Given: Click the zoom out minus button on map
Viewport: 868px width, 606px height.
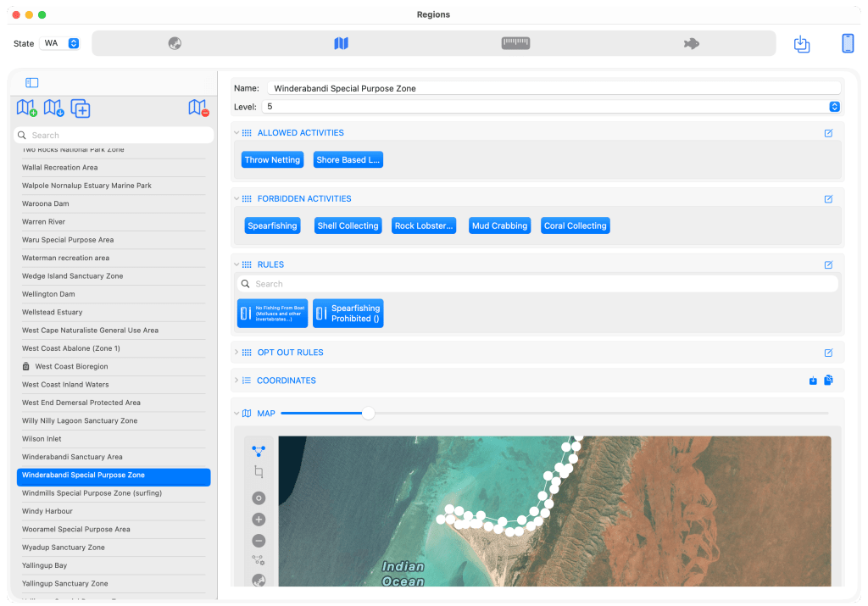Looking at the screenshot, I should point(259,541).
